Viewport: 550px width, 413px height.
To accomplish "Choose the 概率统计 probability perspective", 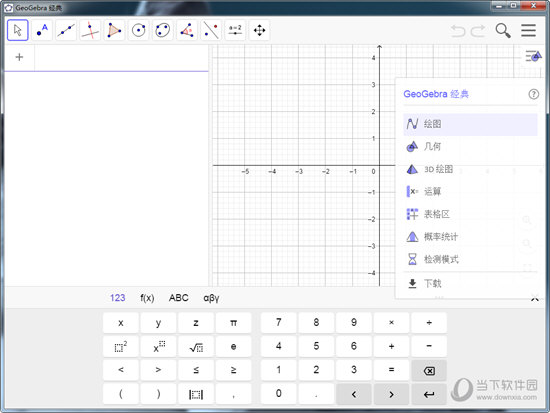I will click(x=470, y=237).
